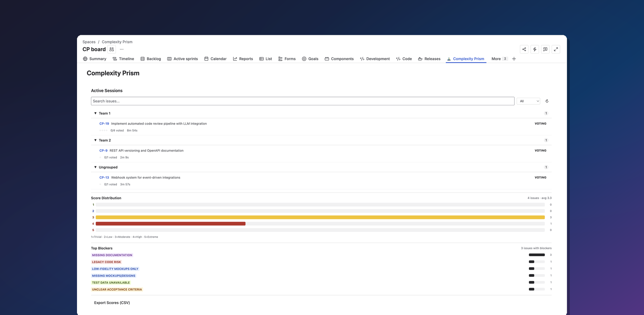Click the people icon next to CP board
The image size is (644, 315).
click(111, 49)
